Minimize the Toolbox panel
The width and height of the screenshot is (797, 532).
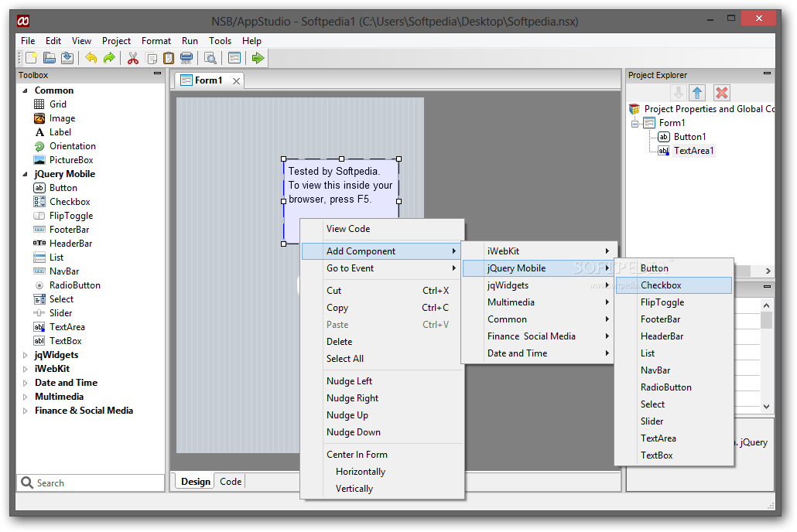click(157, 73)
